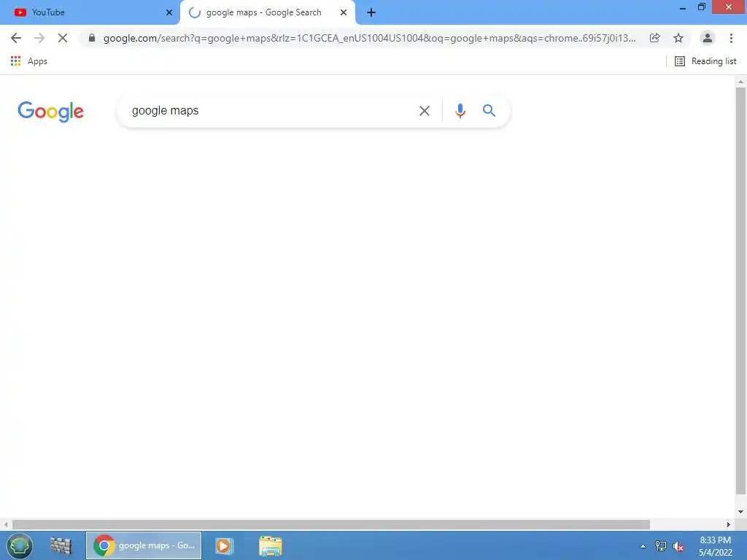Viewport: 747px width, 560px height.
Task: Click the Google logo
Action: coord(50,112)
